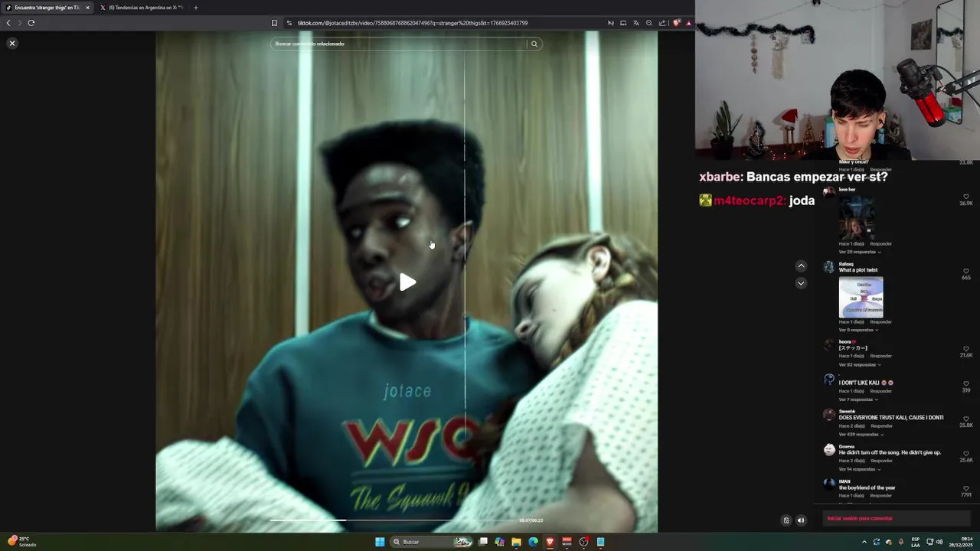This screenshot has height=551, width=980.
Task: Click the share icon in the address bar
Action: coord(661,23)
